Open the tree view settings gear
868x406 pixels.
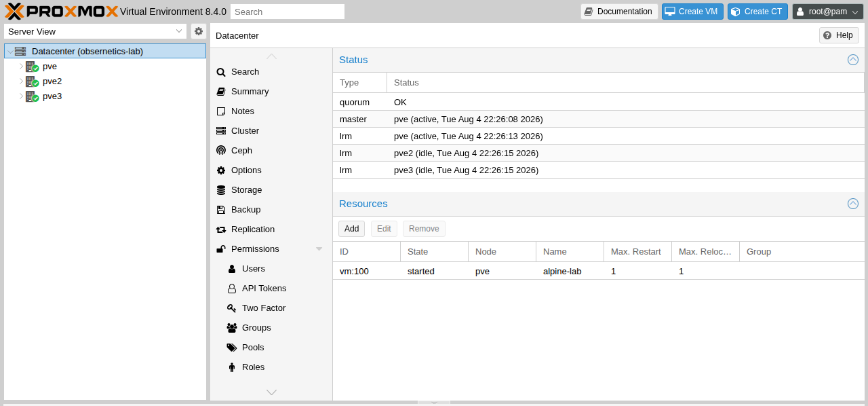pos(199,31)
